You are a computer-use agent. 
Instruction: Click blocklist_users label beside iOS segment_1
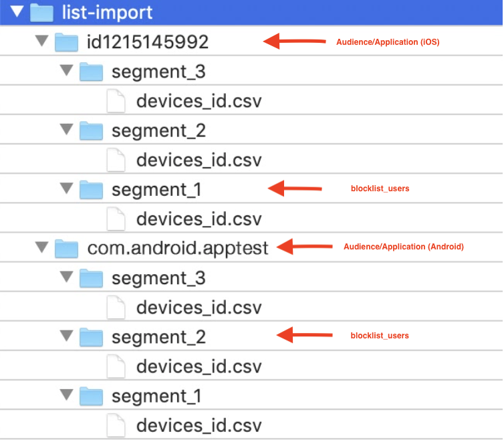click(380, 189)
